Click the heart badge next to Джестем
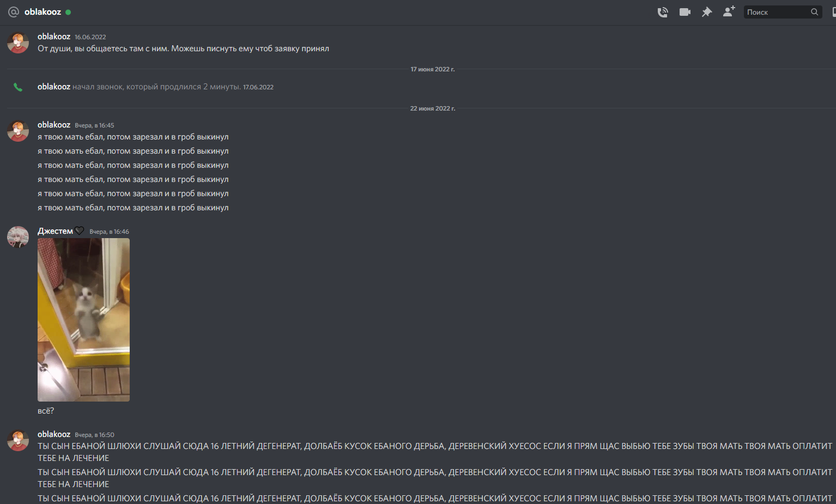The image size is (836, 504). (x=80, y=231)
